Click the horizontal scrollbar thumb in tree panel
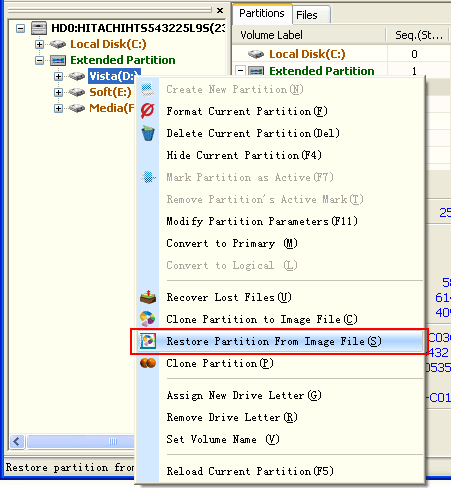 pos(81,442)
